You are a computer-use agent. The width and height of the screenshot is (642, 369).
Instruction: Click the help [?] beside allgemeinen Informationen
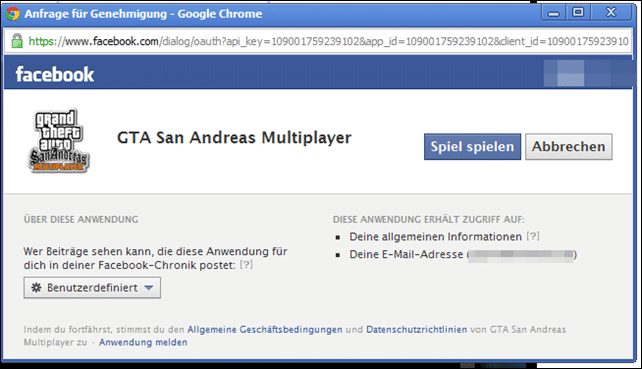click(533, 236)
